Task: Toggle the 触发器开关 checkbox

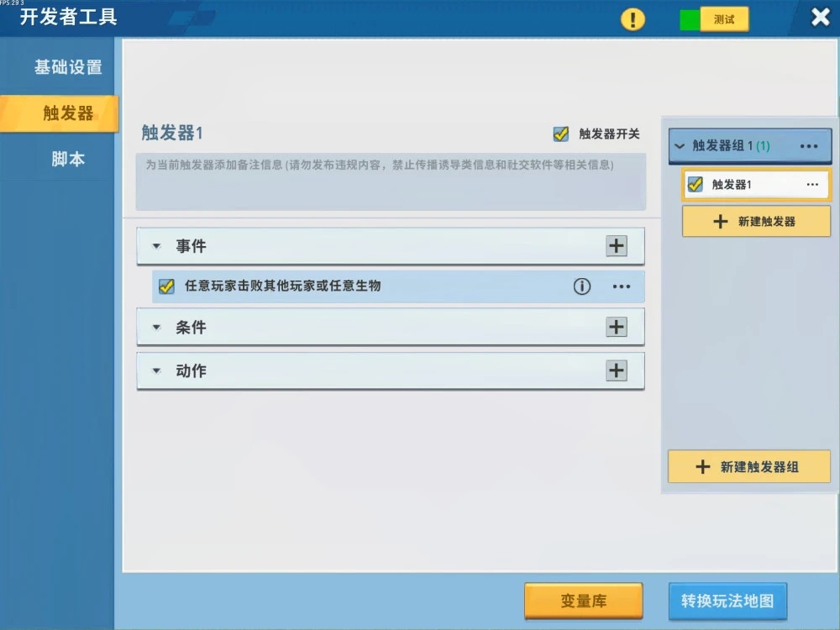Action: pyautogui.click(x=560, y=133)
